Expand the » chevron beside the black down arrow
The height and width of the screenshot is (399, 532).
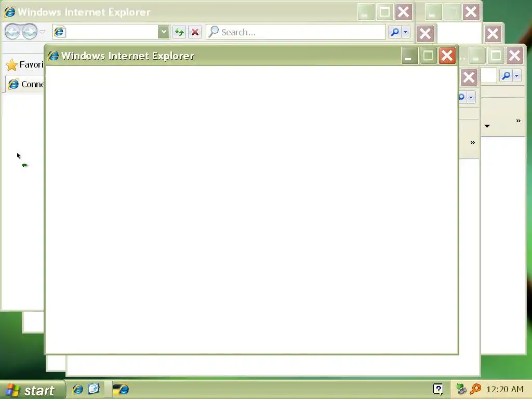point(518,121)
